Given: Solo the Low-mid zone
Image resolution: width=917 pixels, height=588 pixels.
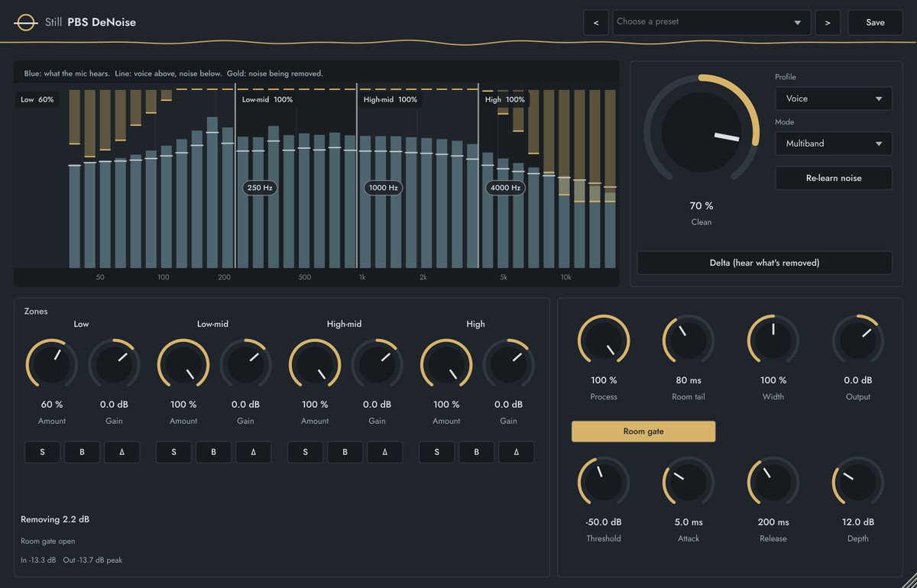Looking at the screenshot, I should click(174, 452).
